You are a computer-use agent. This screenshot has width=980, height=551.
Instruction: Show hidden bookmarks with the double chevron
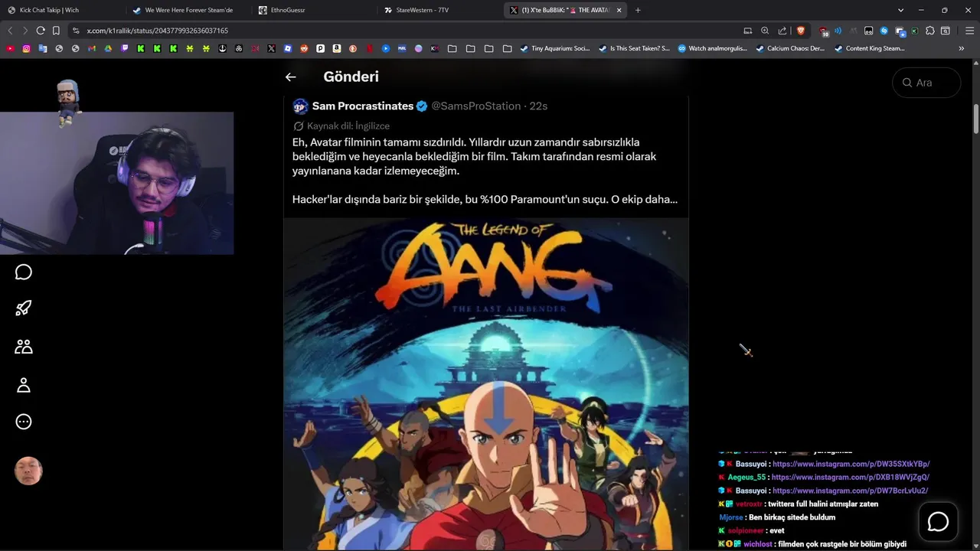[962, 48]
